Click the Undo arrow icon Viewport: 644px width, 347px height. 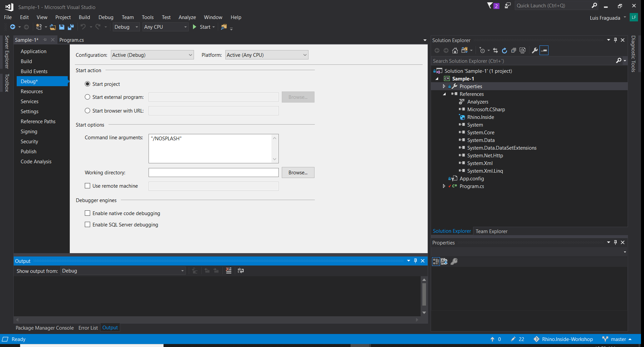tap(83, 27)
